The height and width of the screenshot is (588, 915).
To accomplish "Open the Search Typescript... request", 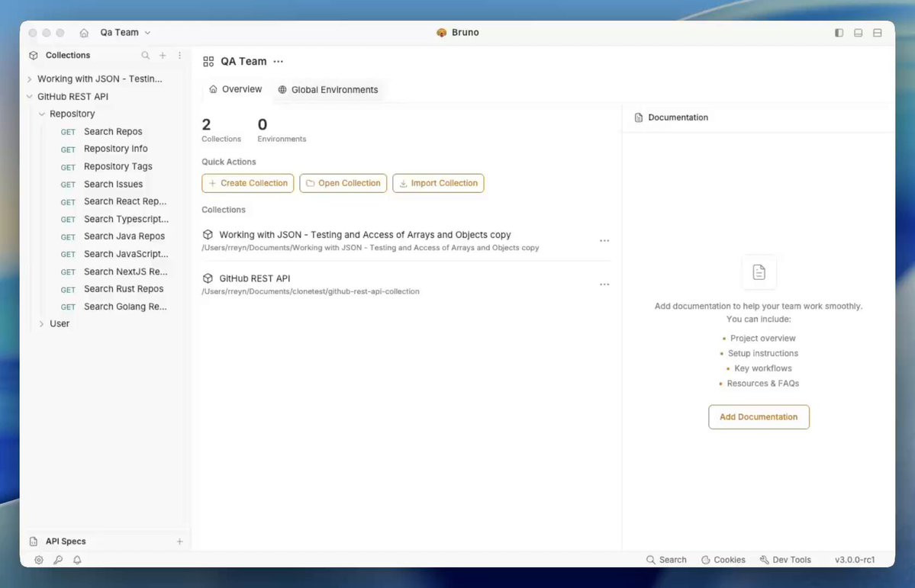I will (x=126, y=219).
